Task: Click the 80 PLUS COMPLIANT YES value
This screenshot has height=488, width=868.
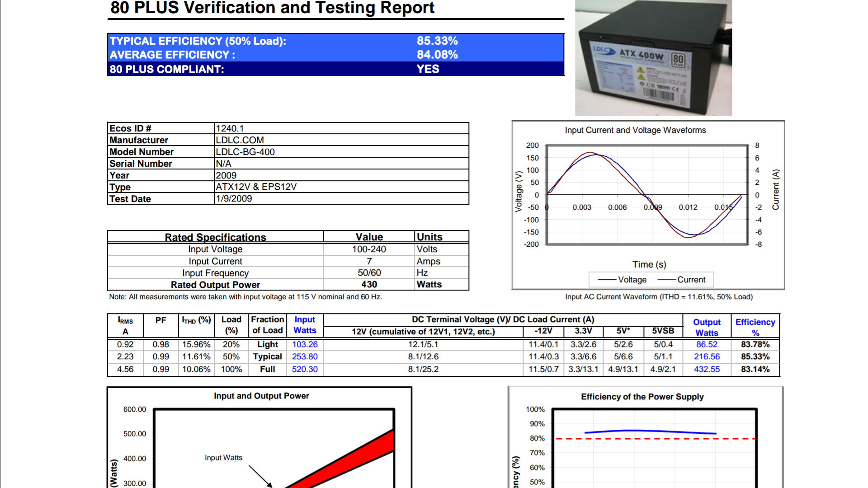Action: 428,69
